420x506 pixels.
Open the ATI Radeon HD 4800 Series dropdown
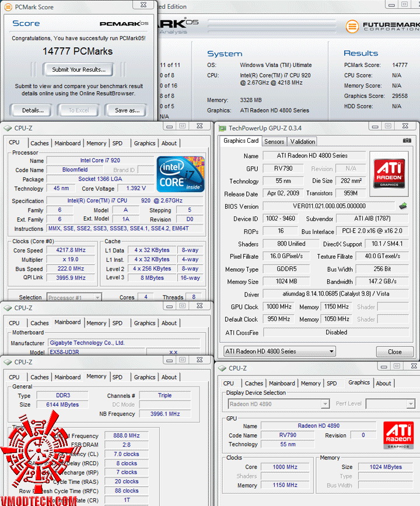pyautogui.click(x=279, y=352)
